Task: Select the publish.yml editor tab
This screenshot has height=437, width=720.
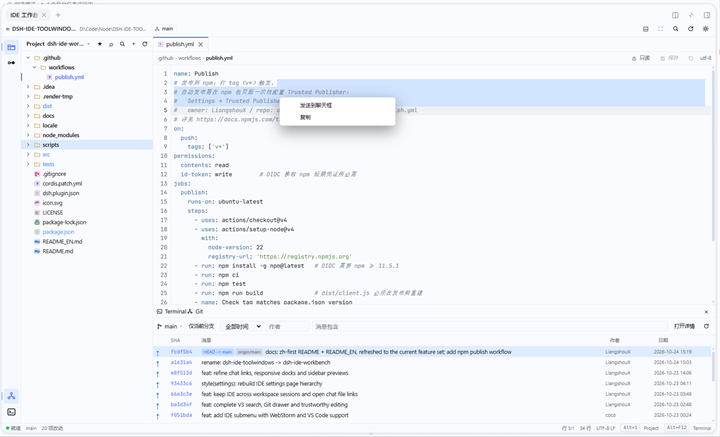Action: [180, 45]
